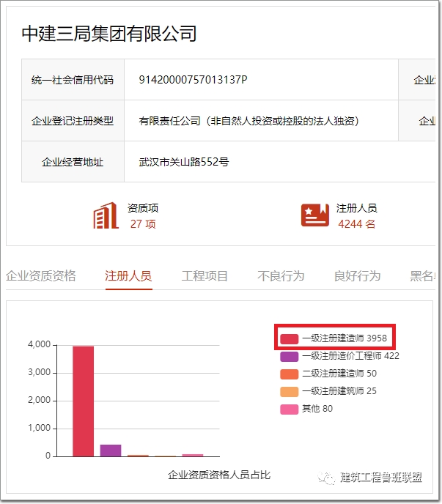Click the building icon beside 资质项
Image resolution: width=442 pixels, height=504 pixels.
106,215
